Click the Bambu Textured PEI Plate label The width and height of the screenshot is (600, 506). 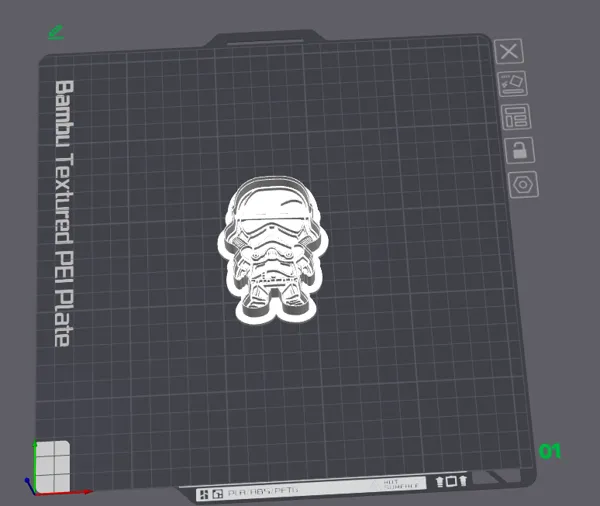tap(64, 213)
